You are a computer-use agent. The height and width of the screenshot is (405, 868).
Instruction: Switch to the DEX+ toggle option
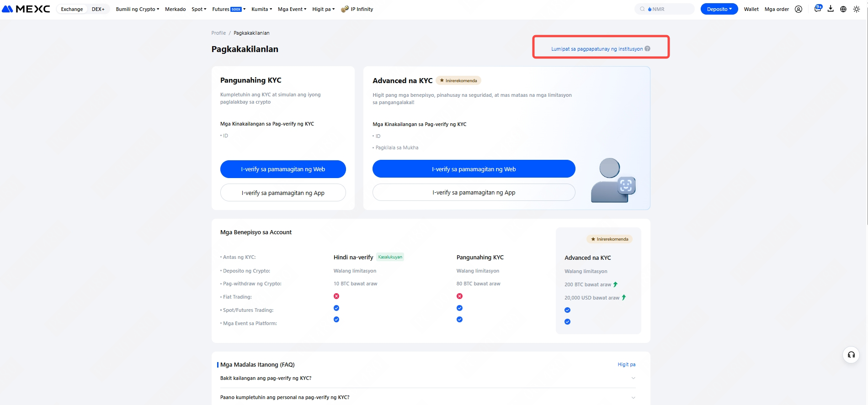pyautogui.click(x=98, y=9)
